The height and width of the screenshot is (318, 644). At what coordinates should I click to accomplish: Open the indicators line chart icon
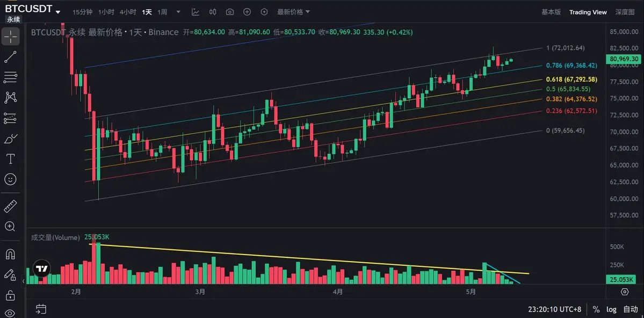point(196,12)
